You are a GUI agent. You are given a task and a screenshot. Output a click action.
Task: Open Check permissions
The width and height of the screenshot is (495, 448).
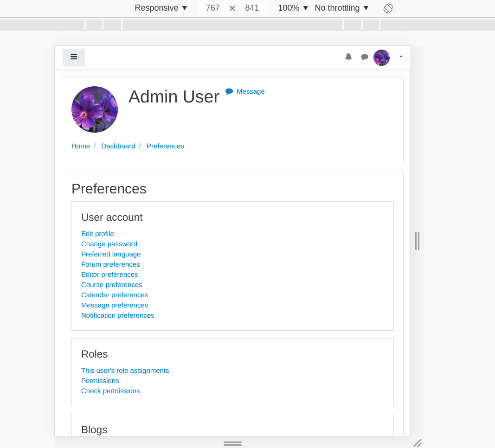(110, 391)
